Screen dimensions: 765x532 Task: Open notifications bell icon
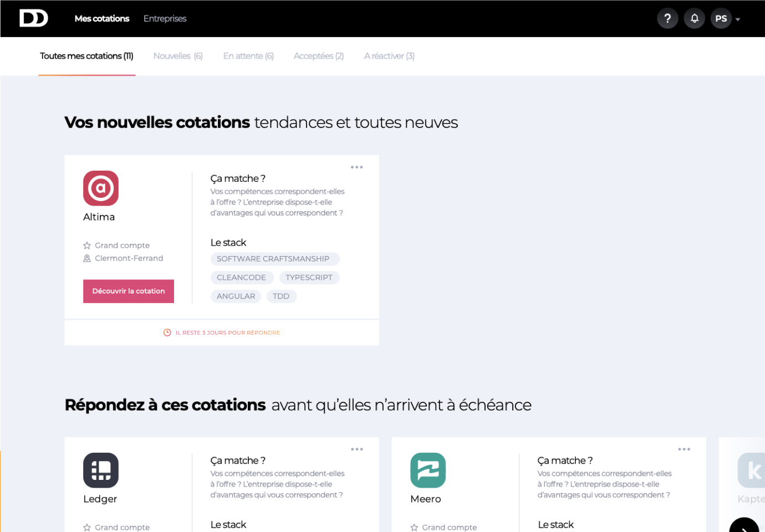click(x=694, y=18)
